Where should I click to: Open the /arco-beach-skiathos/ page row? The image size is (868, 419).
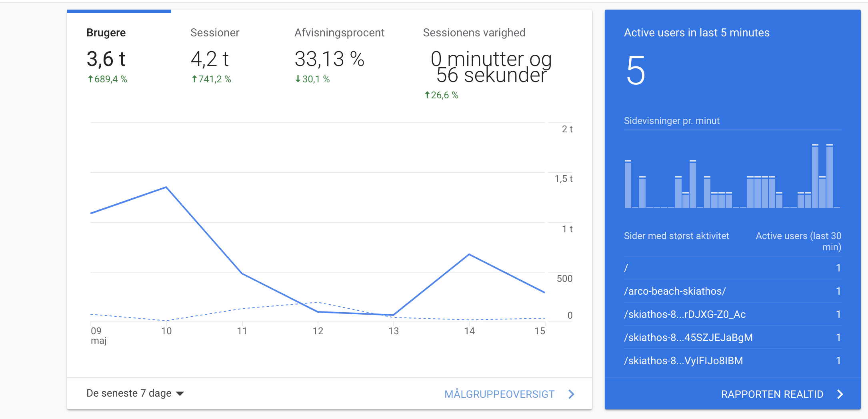(675, 291)
